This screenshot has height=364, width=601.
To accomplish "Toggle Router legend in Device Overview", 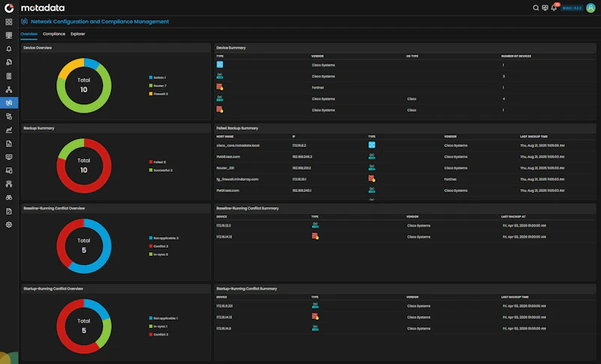I will point(158,86).
